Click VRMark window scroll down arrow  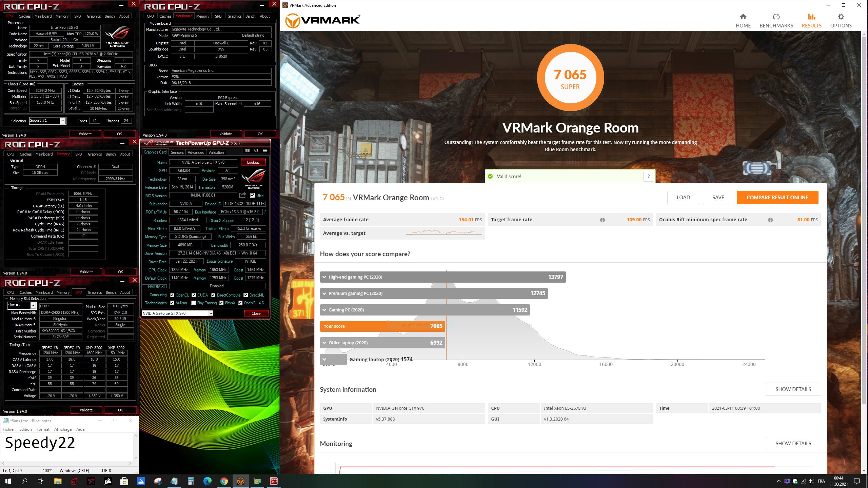(x=864, y=471)
